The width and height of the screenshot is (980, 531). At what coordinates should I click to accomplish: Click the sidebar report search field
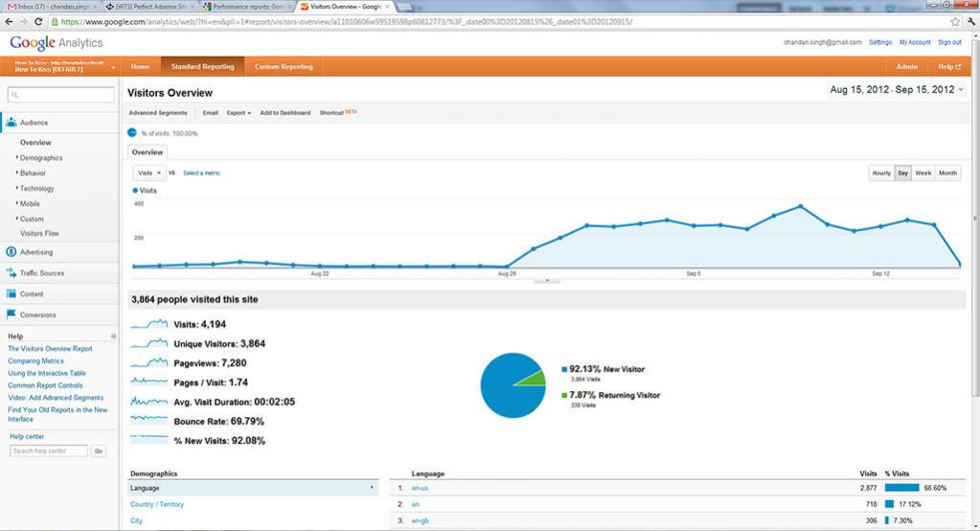[60, 95]
